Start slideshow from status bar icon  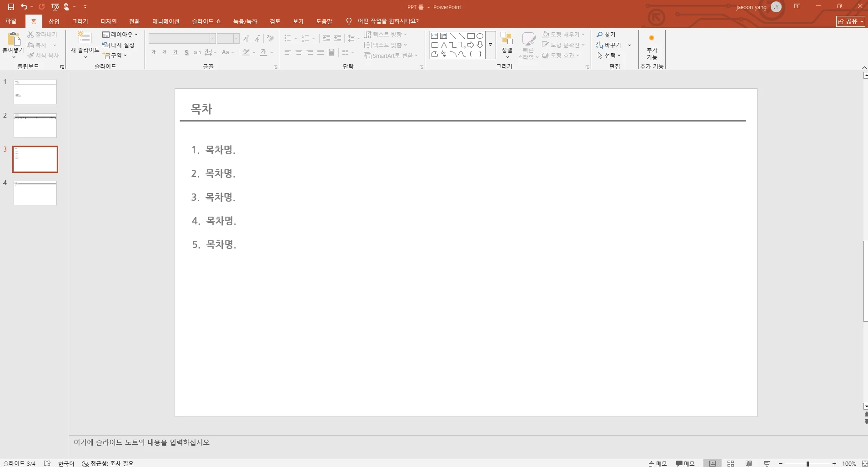[x=767, y=463]
